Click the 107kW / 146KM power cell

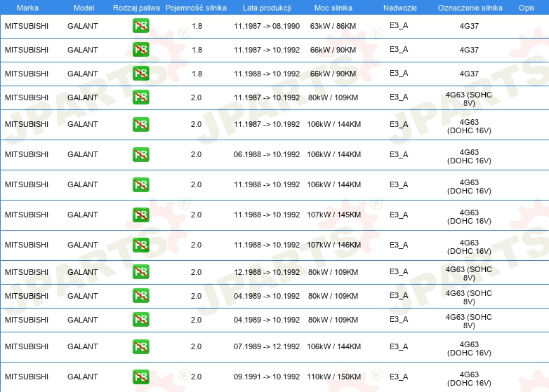[x=333, y=245]
